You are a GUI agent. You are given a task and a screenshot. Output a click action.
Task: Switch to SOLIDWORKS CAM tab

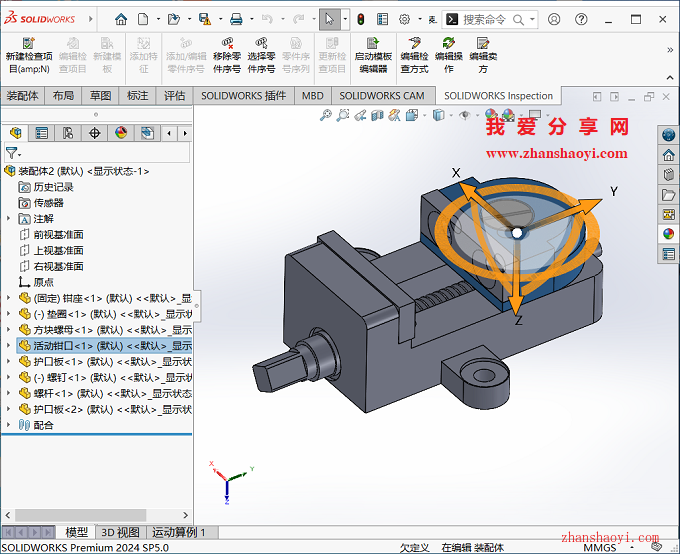(382, 95)
